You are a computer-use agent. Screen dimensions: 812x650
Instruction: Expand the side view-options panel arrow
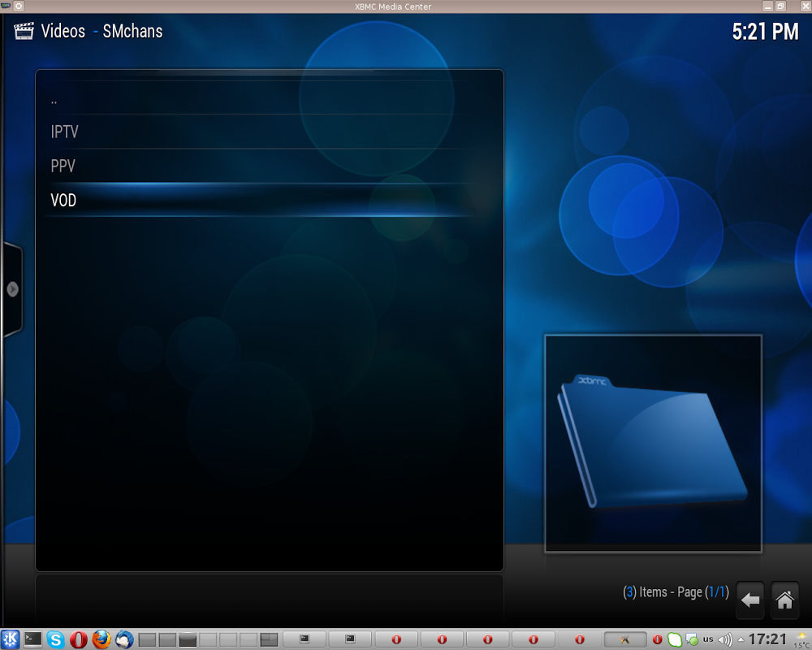pos(12,289)
